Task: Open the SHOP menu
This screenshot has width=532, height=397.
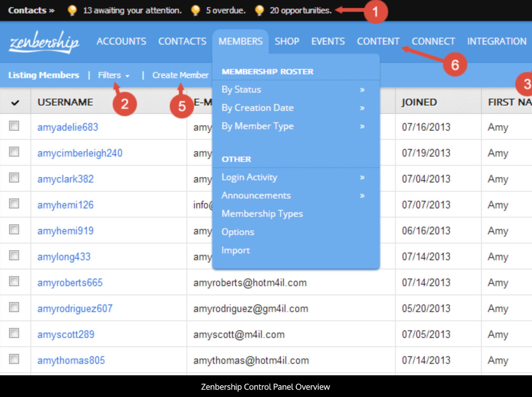Action: click(287, 41)
